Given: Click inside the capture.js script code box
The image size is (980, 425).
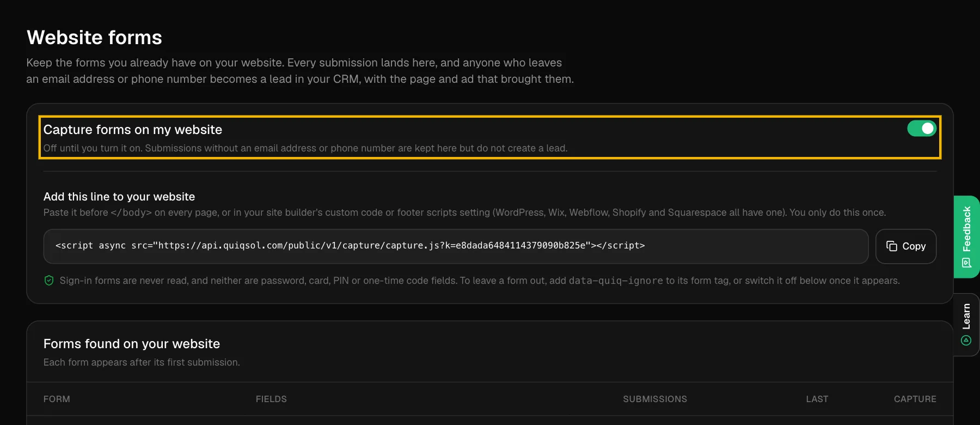Looking at the screenshot, I should click(456, 246).
